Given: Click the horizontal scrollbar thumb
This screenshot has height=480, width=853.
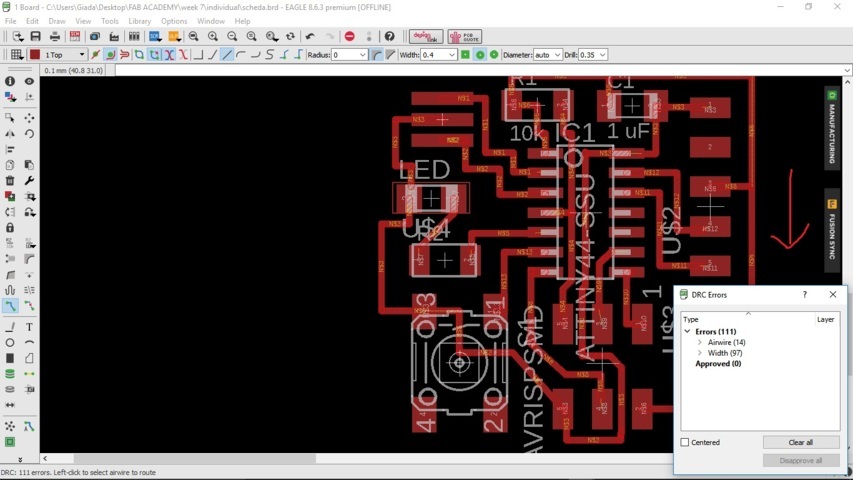Looking at the screenshot, I should click(x=195, y=459).
